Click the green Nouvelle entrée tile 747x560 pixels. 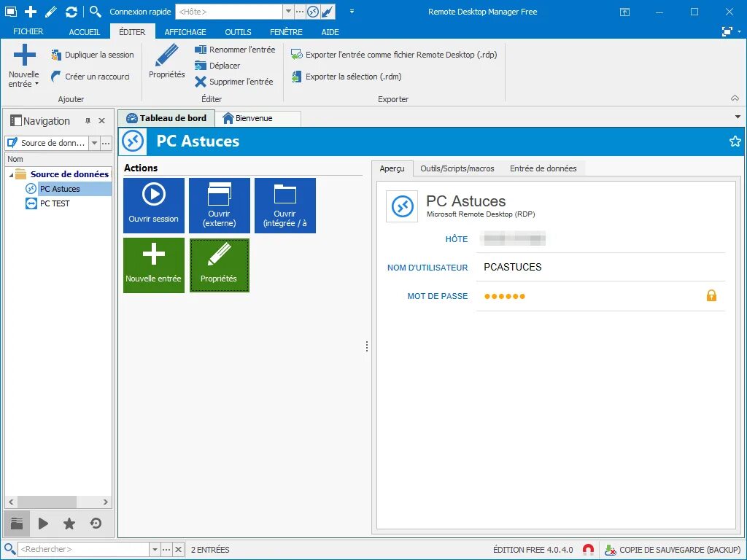coord(154,265)
